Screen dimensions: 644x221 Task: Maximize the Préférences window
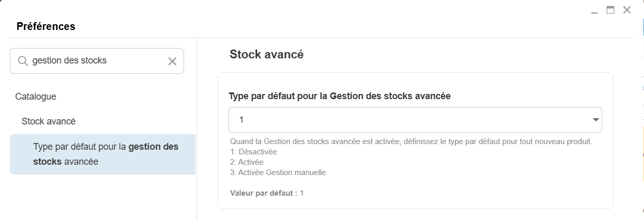click(610, 10)
